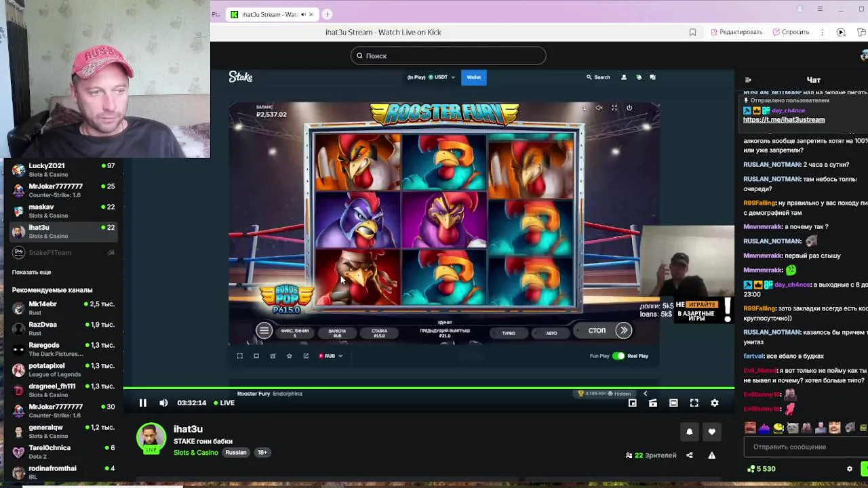Viewport: 868px width, 488px height.
Task: Toggle Fun Play / Real Play switch
Action: pos(618,356)
